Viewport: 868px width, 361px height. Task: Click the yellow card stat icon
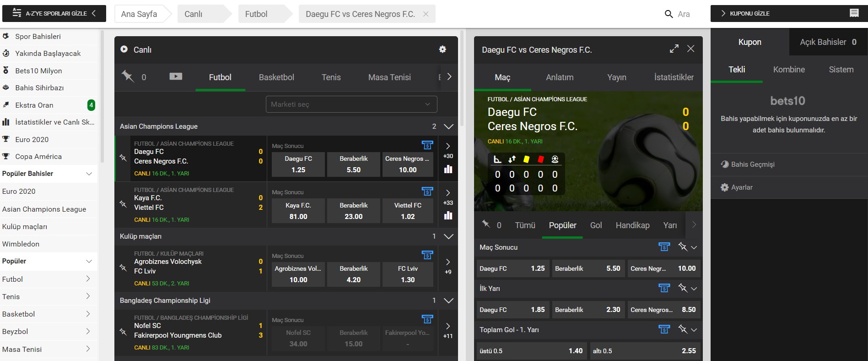tap(526, 159)
